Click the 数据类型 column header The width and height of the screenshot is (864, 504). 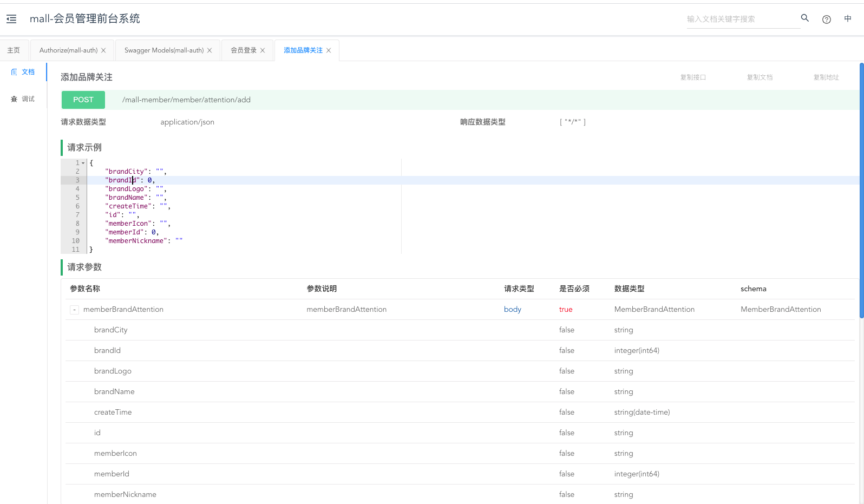tap(630, 289)
